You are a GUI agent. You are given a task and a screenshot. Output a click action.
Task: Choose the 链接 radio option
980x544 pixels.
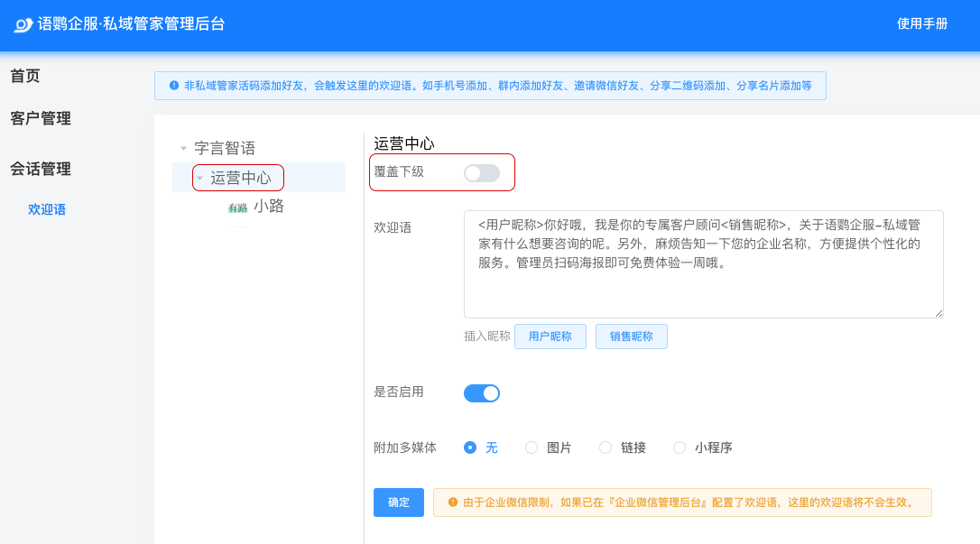[606, 447]
